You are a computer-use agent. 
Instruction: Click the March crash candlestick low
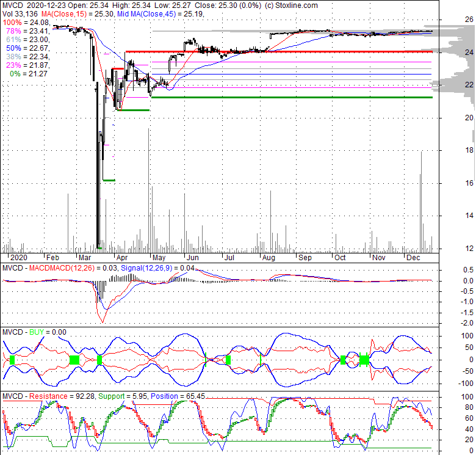coord(98,247)
